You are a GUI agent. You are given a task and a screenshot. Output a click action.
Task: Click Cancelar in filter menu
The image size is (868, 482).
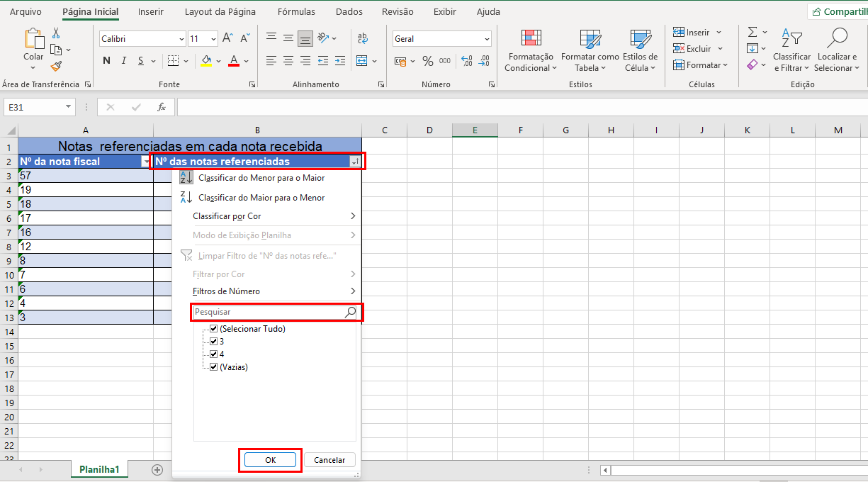pyautogui.click(x=329, y=460)
